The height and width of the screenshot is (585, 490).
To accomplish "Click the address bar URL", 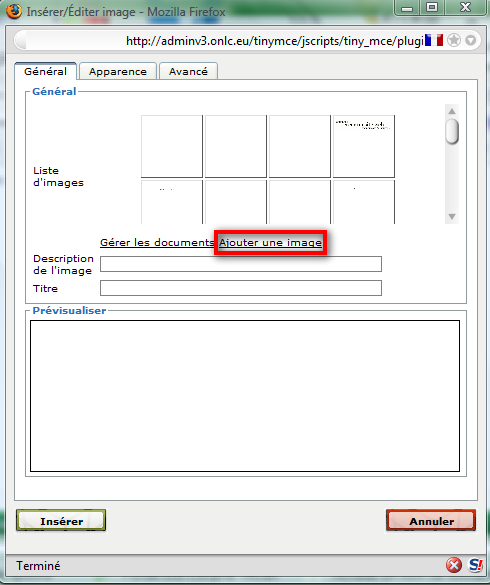I will coord(274,40).
